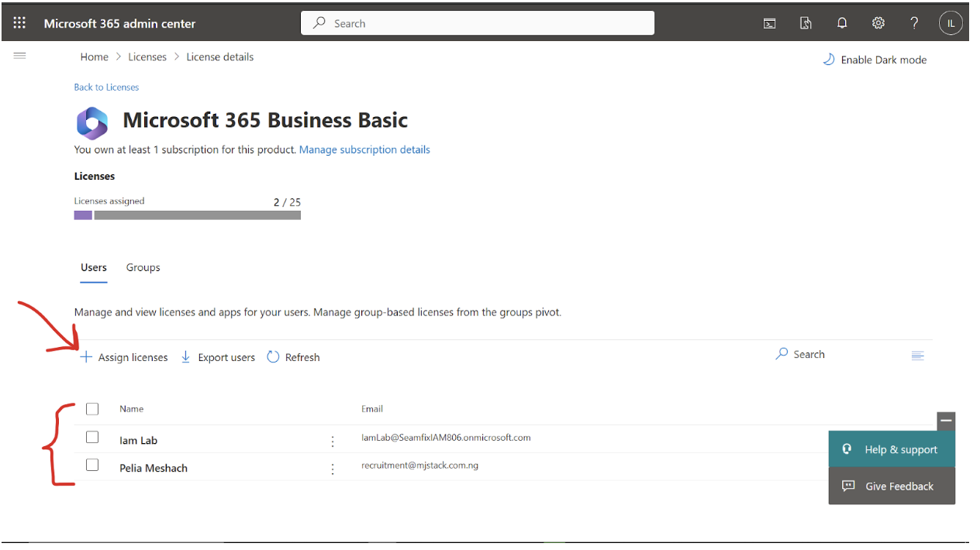Go to Licenses in breadcrumb
This screenshot has width=980, height=550.
[x=147, y=57]
